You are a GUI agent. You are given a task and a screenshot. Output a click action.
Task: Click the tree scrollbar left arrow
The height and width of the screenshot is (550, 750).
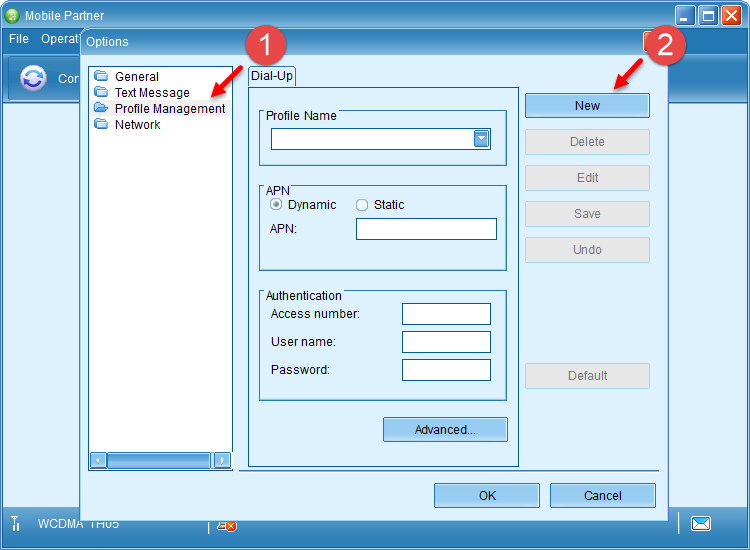98,460
